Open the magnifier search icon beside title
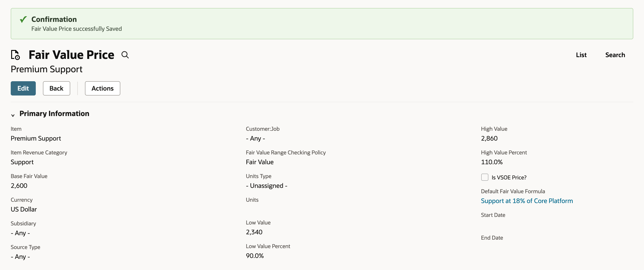This screenshot has width=644, height=270. (x=125, y=55)
